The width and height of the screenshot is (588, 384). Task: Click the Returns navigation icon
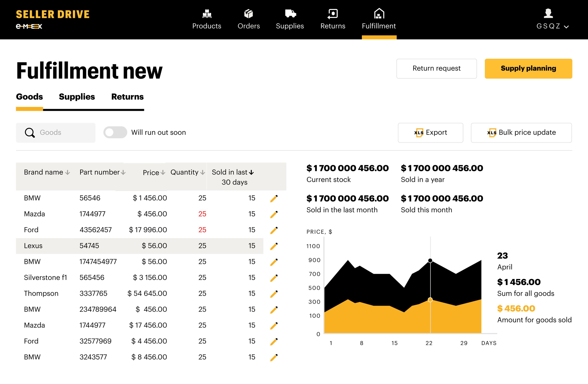click(332, 14)
